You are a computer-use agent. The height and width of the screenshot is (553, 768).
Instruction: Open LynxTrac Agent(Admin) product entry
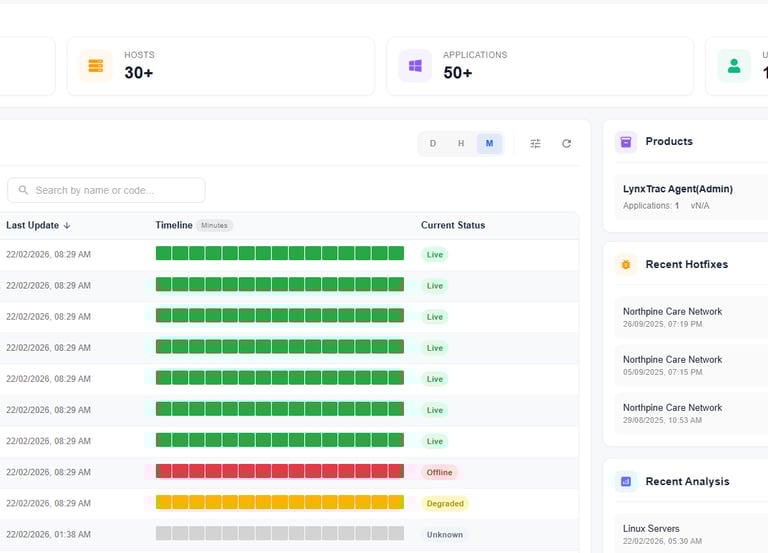678,189
